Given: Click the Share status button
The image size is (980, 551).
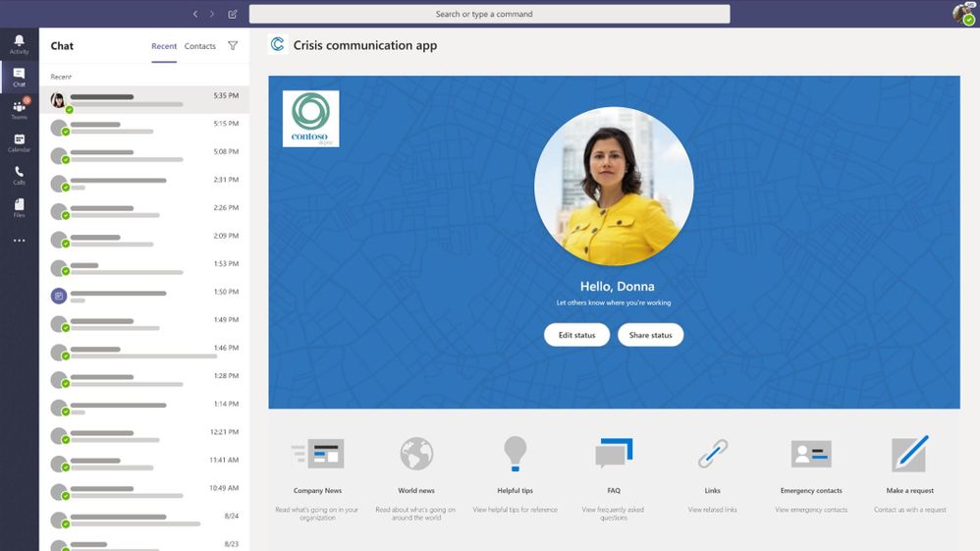Looking at the screenshot, I should (651, 335).
